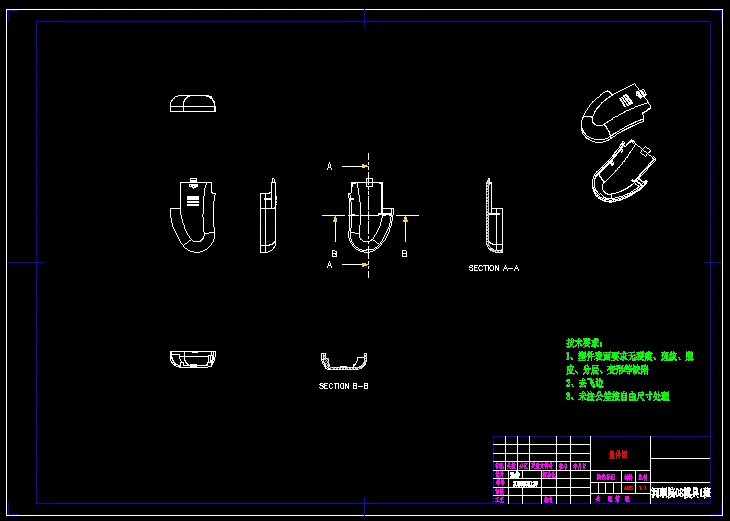Click the upper A cutting-plane letter
The height and width of the screenshot is (521, 730).
click(x=330, y=166)
